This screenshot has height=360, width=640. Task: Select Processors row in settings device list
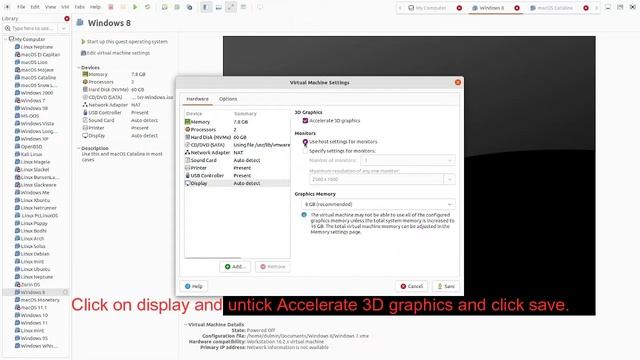coord(237,129)
